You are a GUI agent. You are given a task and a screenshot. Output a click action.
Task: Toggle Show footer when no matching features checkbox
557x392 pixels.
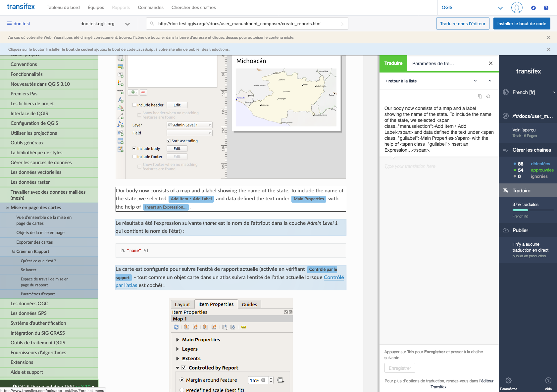[x=139, y=167]
